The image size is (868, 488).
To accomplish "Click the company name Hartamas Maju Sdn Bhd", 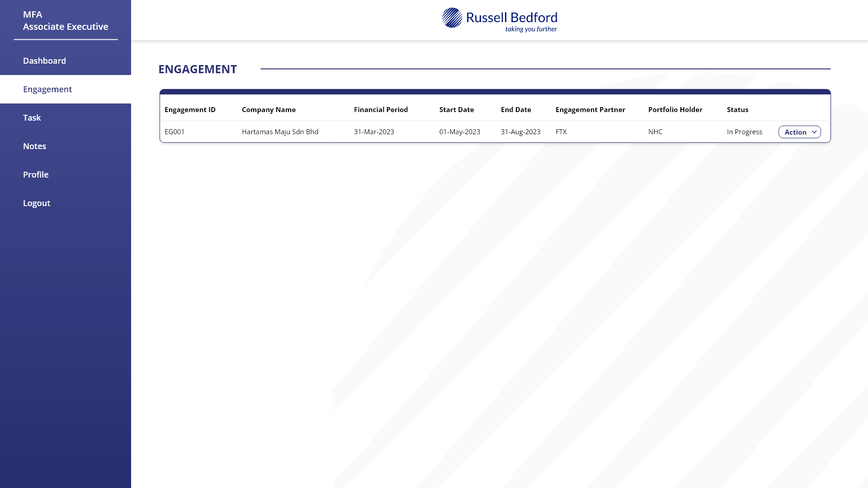I will (280, 132).
